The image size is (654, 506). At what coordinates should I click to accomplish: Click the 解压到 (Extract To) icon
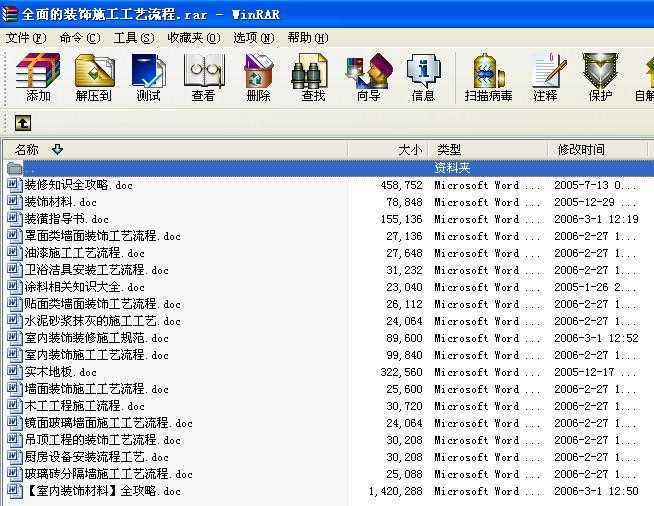coord(94,77)
